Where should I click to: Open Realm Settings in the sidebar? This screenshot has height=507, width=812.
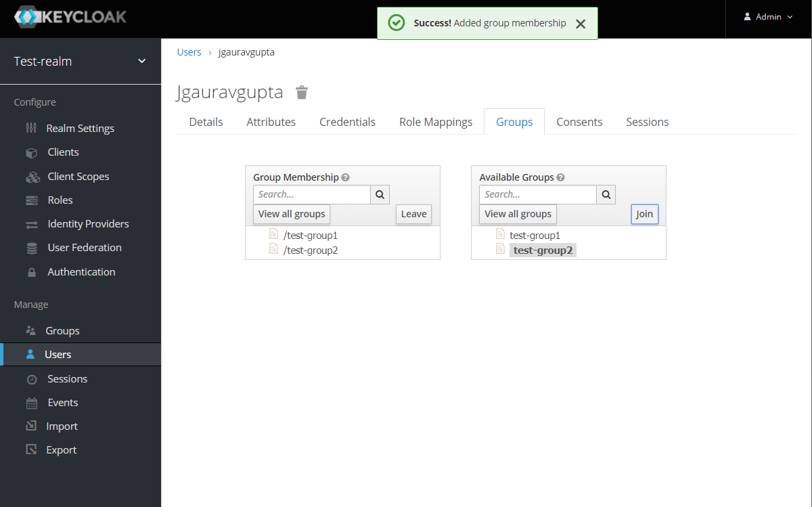point(80,129)
